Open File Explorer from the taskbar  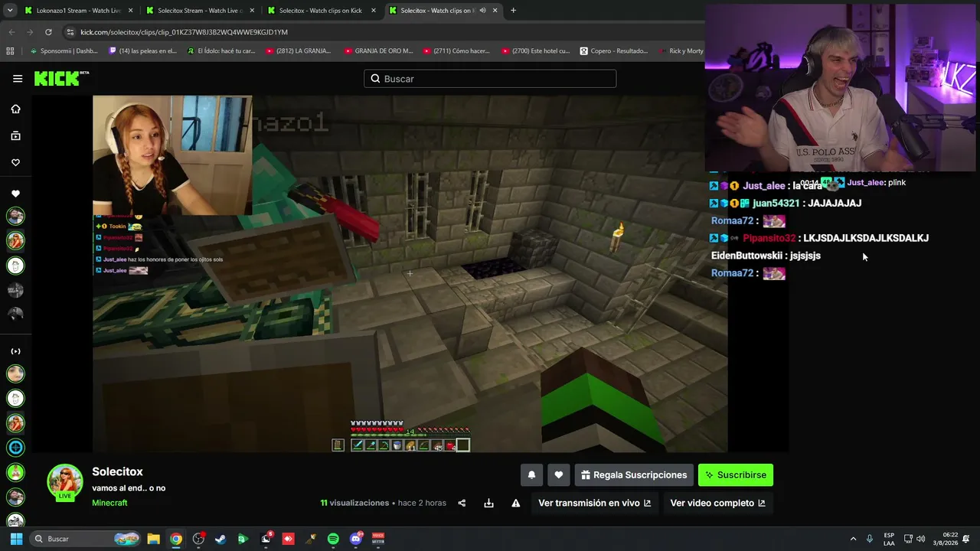pyautogui.click(x=153, y=539)
